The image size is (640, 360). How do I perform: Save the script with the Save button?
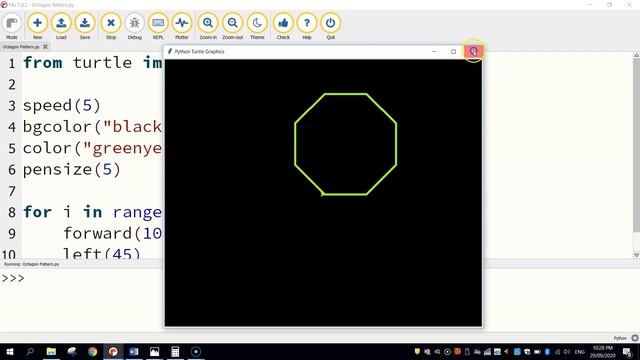(85, 26)
